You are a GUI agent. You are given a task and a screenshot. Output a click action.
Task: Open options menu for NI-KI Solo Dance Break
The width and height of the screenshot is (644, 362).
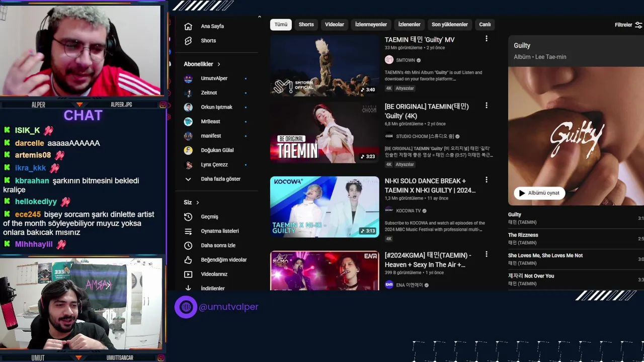(486, 179)
